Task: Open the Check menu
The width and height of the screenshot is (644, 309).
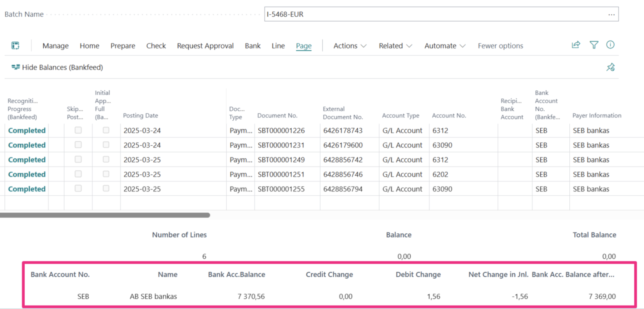Action: click(156, 46)
